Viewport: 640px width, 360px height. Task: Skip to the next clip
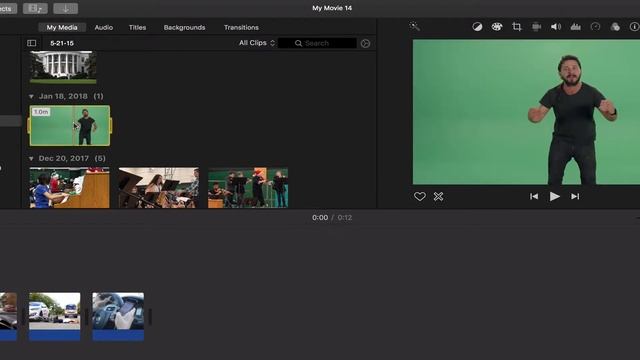coord(575,196)
